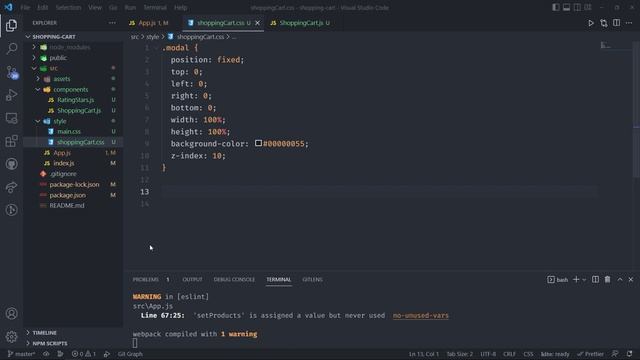Open the Accounts menu icon
The height and width of the screenshot is (360, 640).
click(x=11, y=313)
